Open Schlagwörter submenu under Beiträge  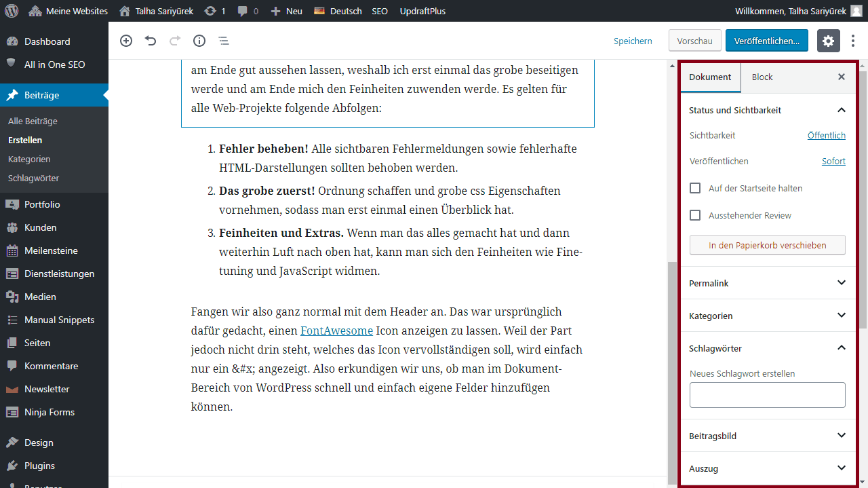point(33,178)
